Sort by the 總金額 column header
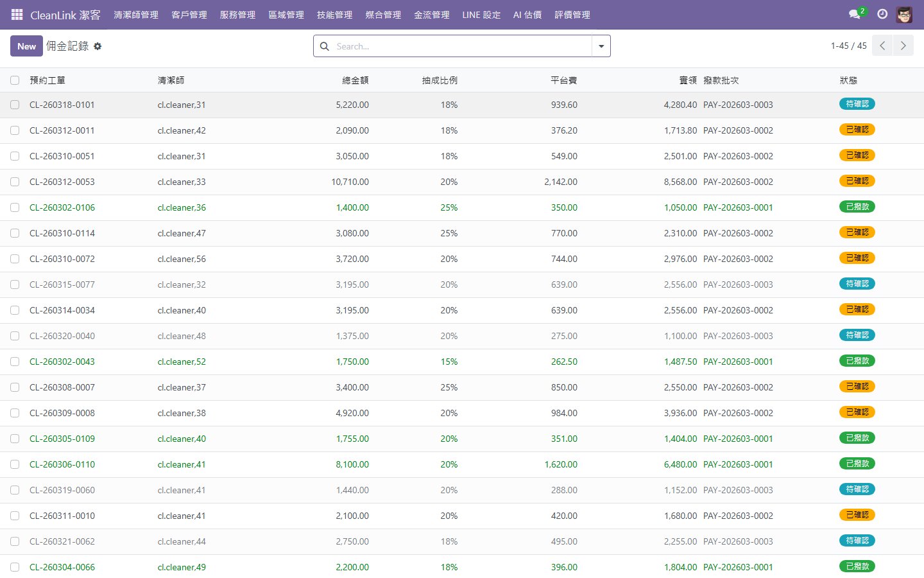The height and width of the screenshot is (578, 924). coord(355,80)
